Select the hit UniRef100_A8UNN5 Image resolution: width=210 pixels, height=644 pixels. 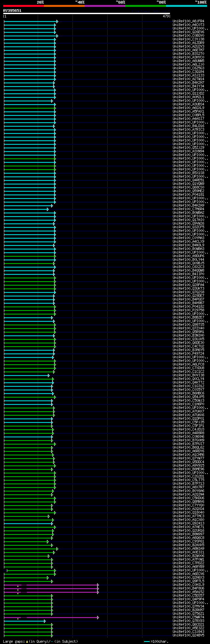coord(188,61)
